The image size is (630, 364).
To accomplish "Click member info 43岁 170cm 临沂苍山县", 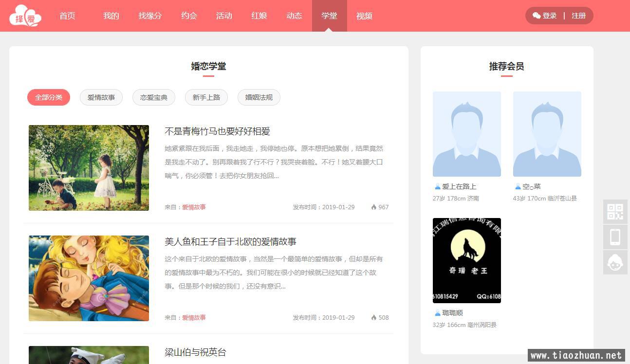I will pyautogui.click(x=545, y=199).
